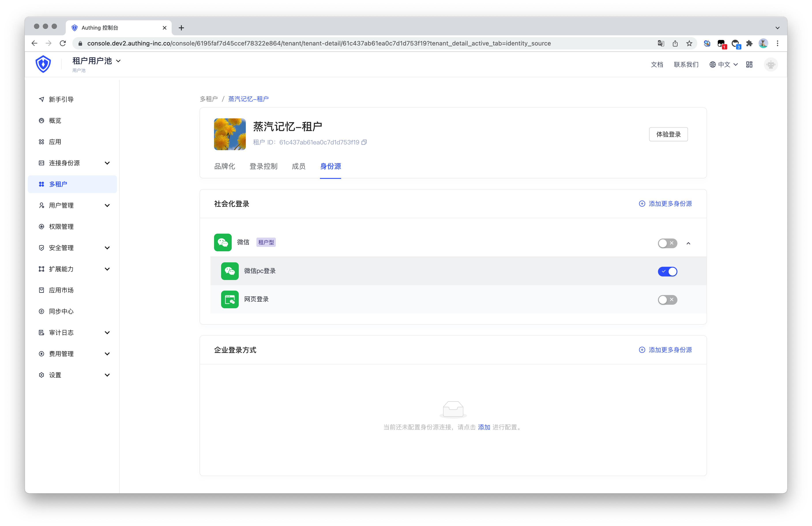
Task: Click the 多租户 breadcrumb link
Action: click(x=209, y=99)
